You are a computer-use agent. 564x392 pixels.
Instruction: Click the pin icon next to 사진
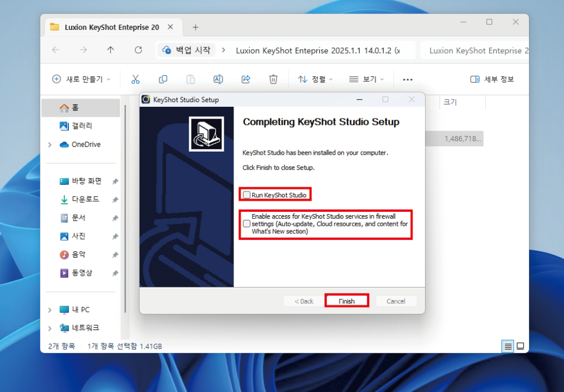tap(115, 236)
